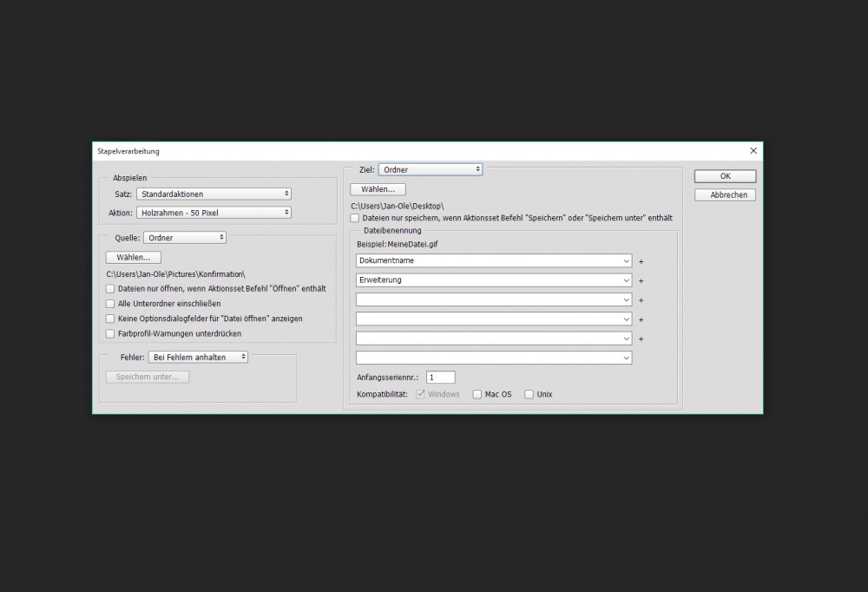Click plus sign beside fourth naming field

(x=641, y=319)
